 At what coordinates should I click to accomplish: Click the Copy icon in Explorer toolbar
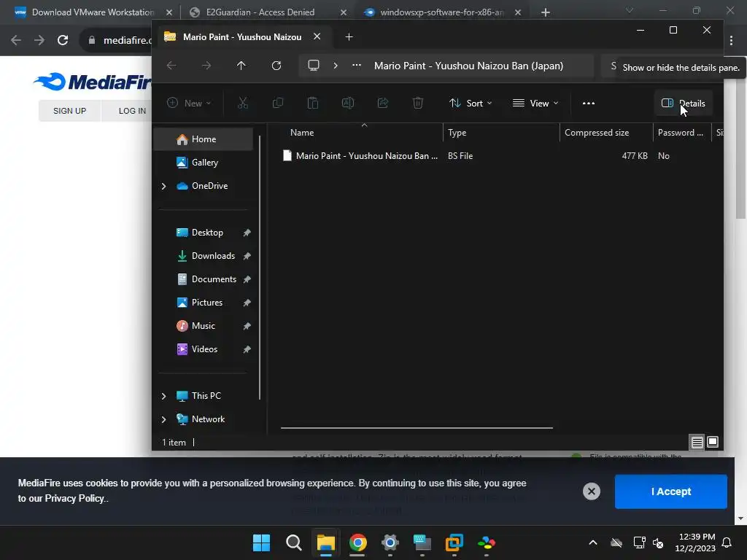[278, 103]
